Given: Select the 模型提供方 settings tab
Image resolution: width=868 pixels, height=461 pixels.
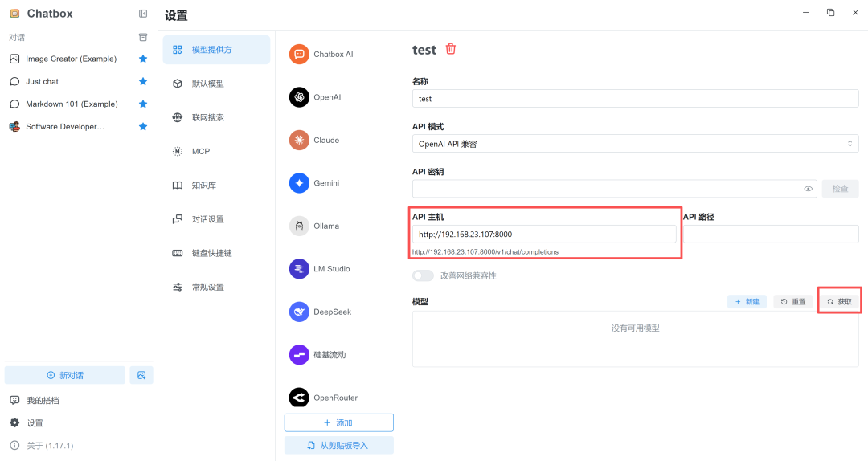Looking at the screenshot, I should pos(216,50).
